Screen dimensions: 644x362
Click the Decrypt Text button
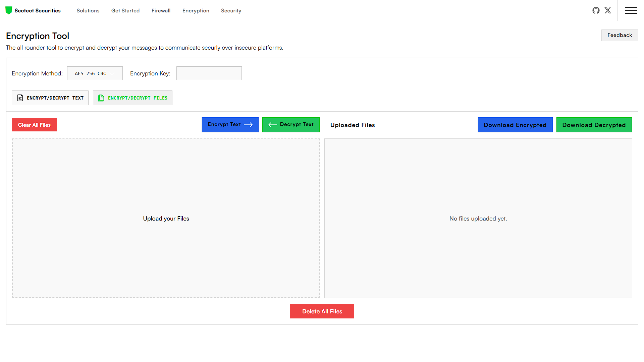point(291,125)
